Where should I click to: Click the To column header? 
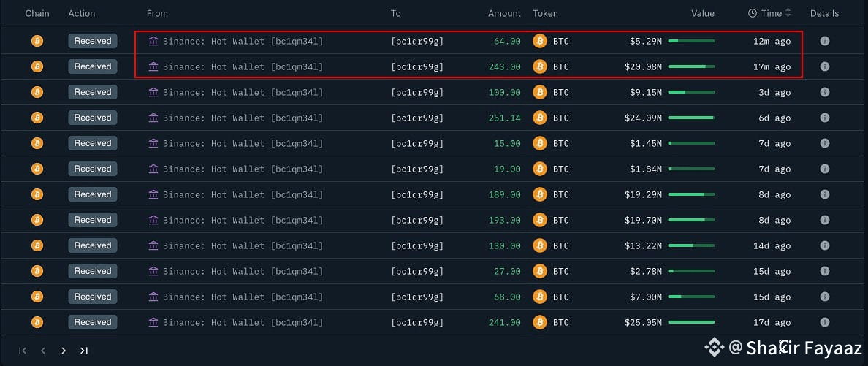click(x=395, y=13)
